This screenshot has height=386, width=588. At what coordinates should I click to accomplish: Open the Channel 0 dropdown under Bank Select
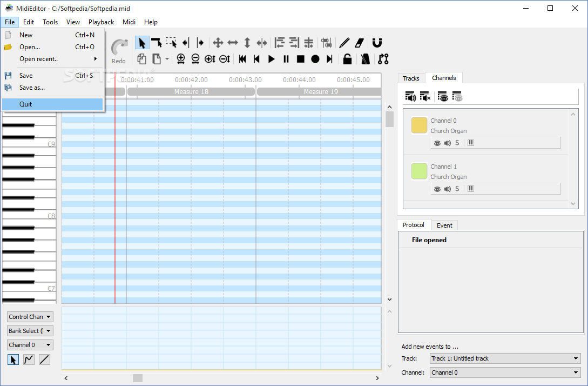click(30, 345)
